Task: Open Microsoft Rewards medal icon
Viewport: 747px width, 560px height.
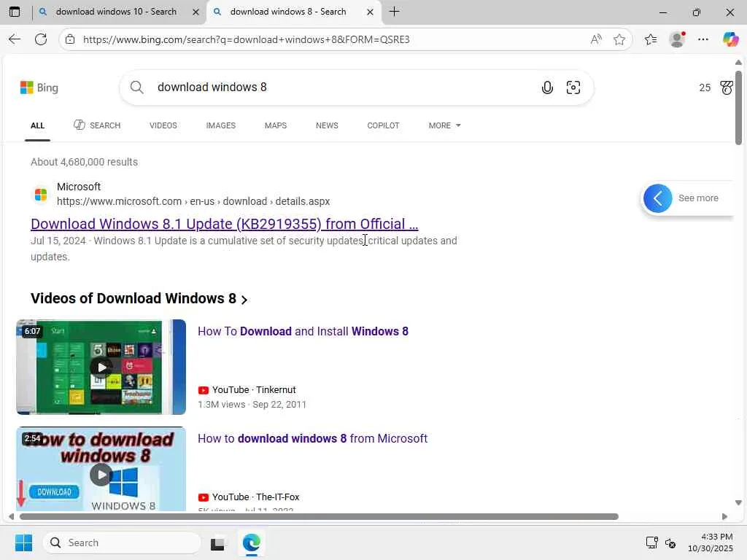Action: (x=727, y=87)
